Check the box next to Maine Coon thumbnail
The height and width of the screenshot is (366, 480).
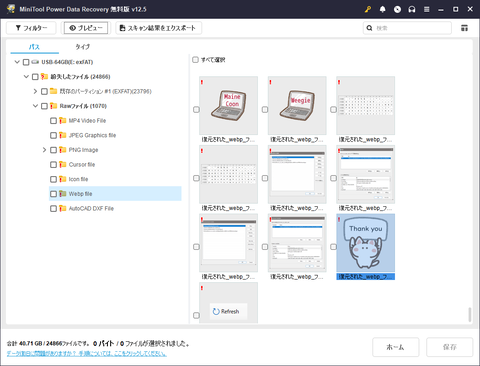(196, 110)
